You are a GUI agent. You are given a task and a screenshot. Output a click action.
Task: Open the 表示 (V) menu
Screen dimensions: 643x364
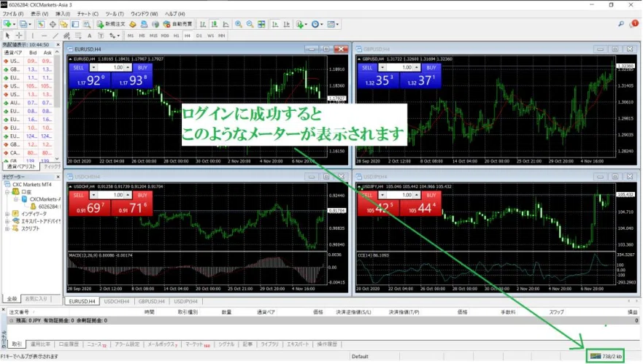click(x=39, y=14)
